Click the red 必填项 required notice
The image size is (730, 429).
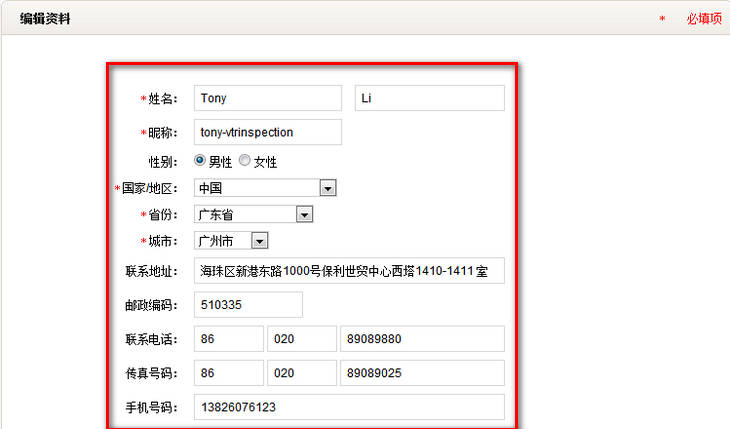[x=704, y=19]
